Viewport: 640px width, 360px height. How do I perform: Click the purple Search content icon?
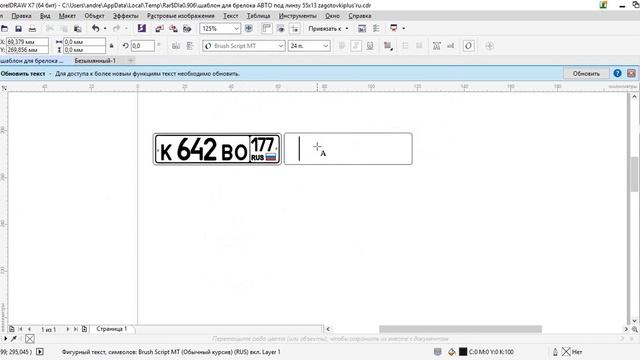[142, 28]
